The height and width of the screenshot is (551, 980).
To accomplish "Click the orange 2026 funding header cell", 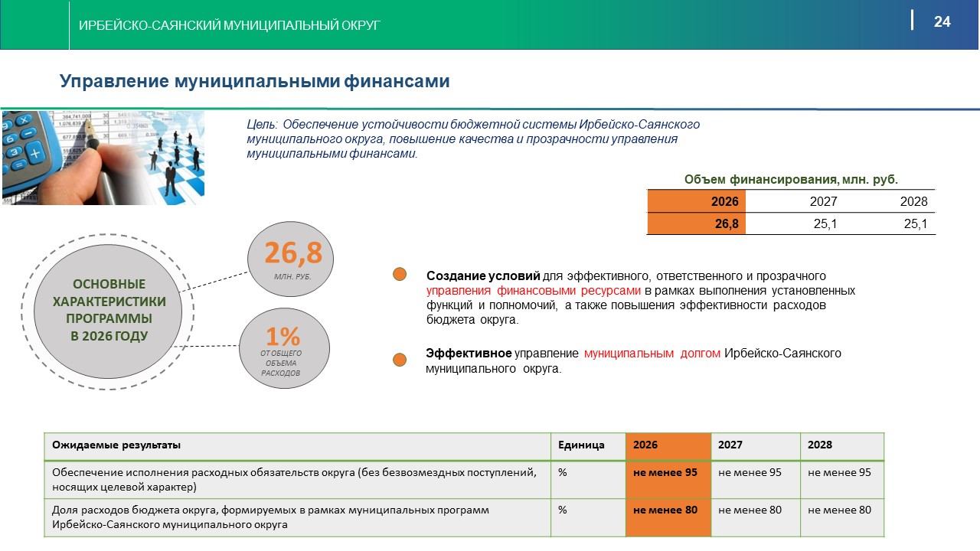I will (695, 201).
